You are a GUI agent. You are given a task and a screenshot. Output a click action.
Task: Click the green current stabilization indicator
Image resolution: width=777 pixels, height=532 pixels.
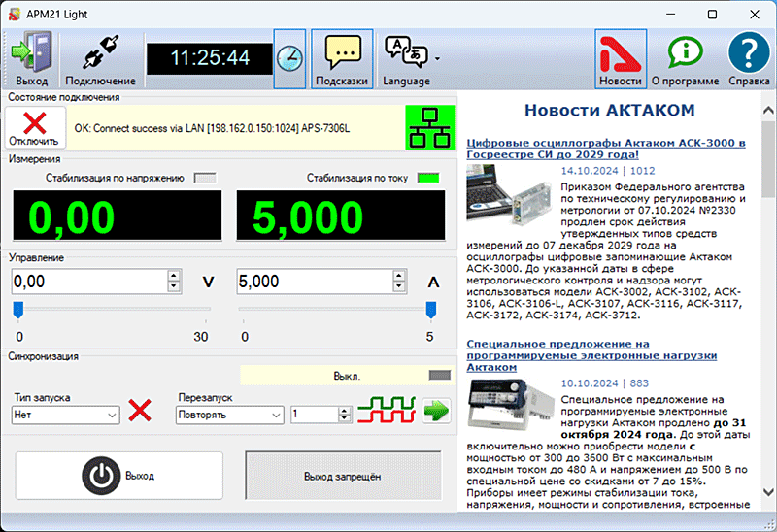[x=428, y=178]
